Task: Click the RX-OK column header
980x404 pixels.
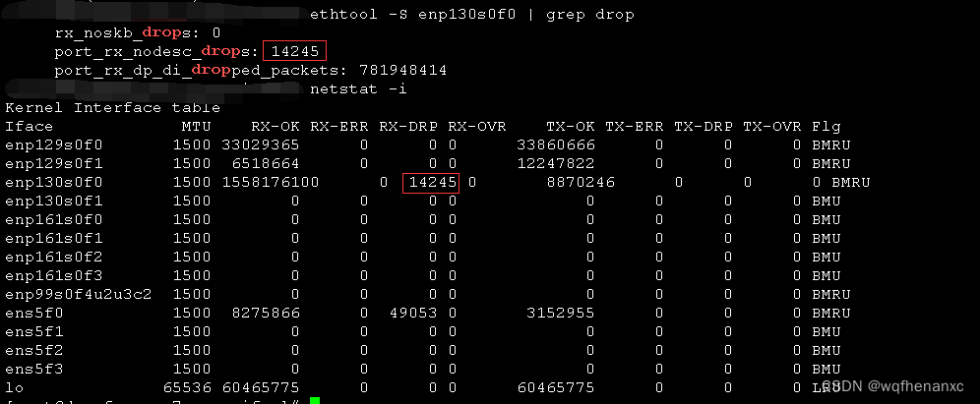Action: (275, 127)
